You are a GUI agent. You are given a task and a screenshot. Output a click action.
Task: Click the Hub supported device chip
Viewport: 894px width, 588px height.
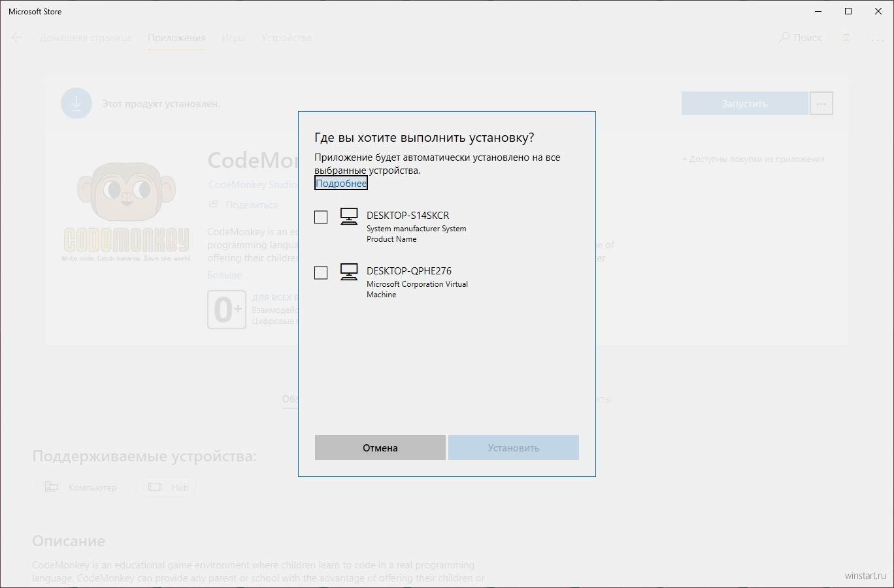pyautogui.click(x=167, y=487)
